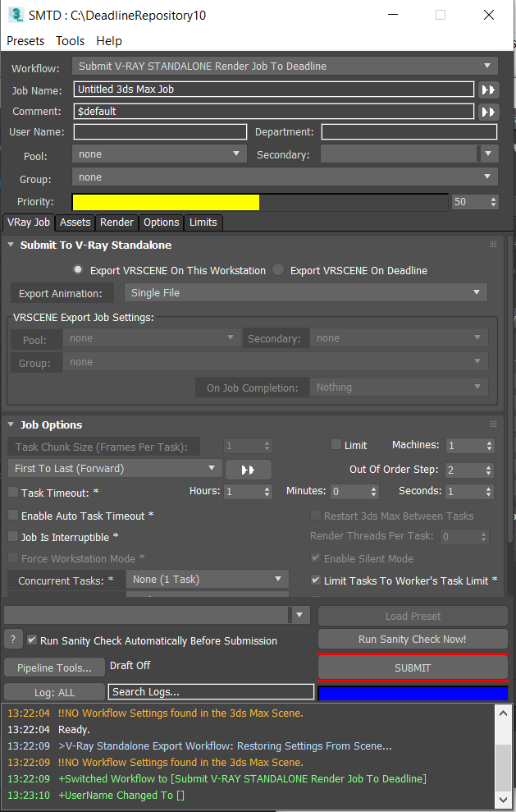516x812 pixels.
Task: Expand the Export Animation Single File dropdown
Action: tap(305, 293)
